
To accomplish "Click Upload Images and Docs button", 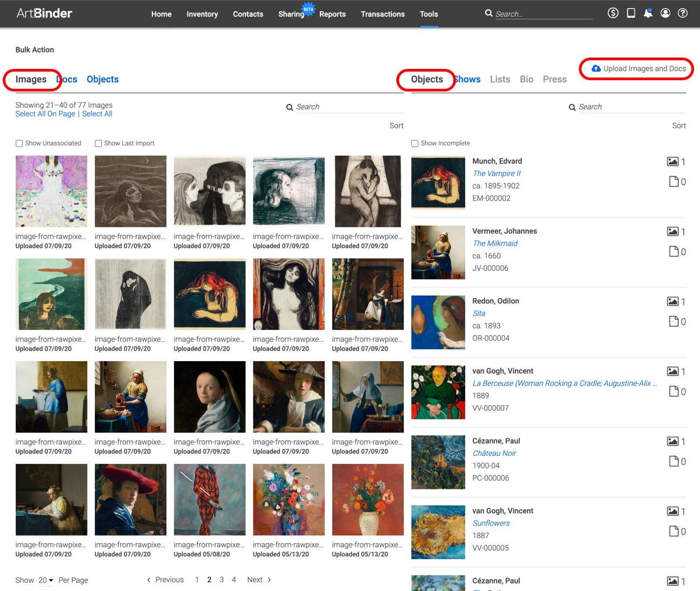I will 639,68.
